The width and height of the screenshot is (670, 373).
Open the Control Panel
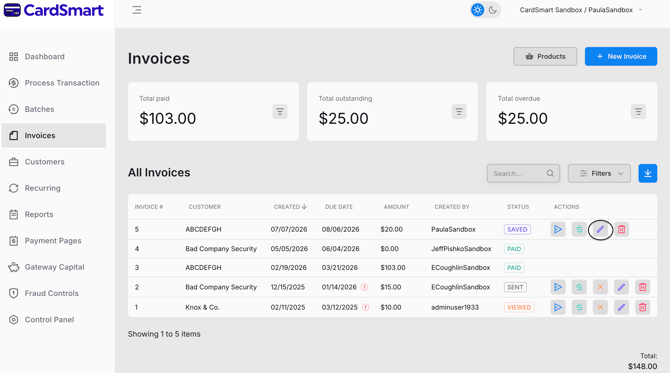coord(54,320)
